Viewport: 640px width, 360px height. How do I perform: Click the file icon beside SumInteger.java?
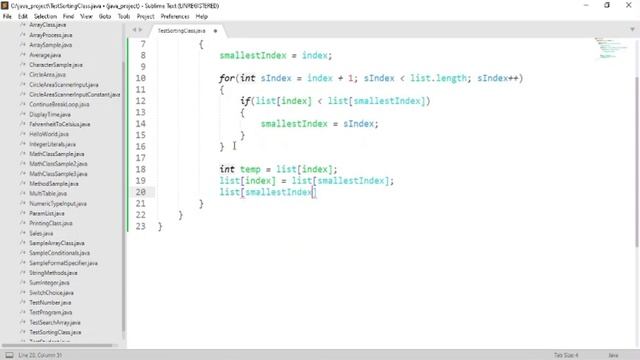pyautogui.click(x=23, y=282)
